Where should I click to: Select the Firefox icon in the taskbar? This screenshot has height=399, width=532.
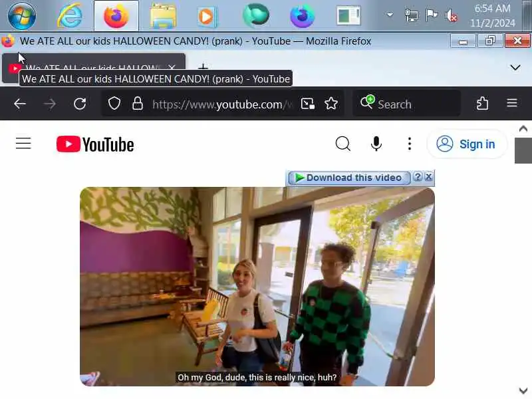[116, 16]
